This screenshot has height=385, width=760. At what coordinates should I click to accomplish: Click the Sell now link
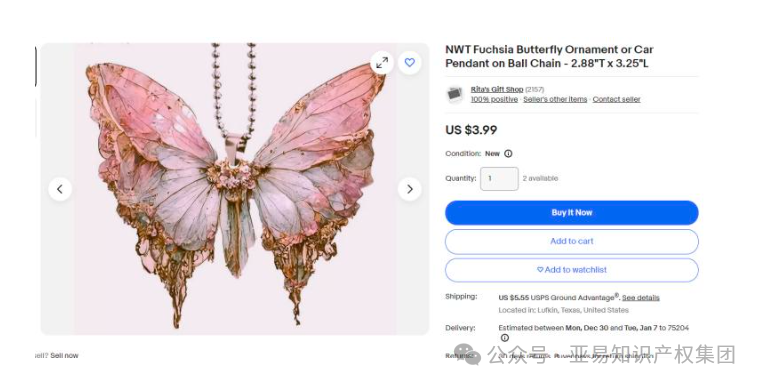pos(64,355)
